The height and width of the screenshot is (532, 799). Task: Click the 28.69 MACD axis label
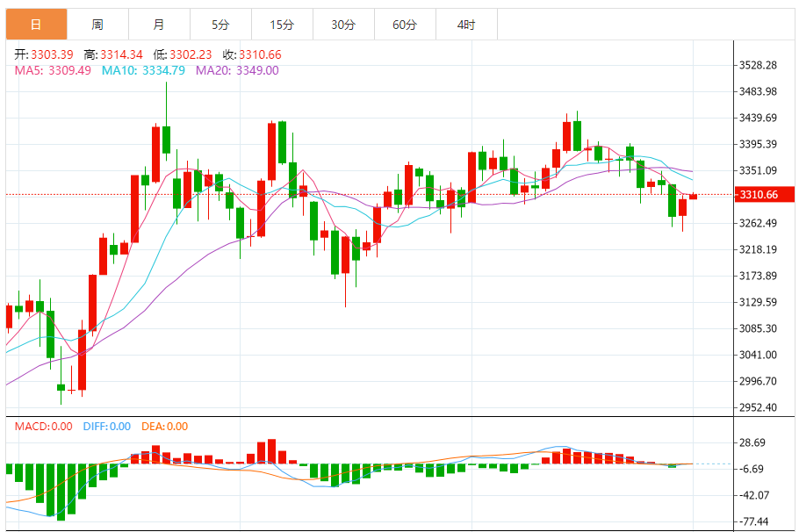pyautogui.click(x=752, y=442)
